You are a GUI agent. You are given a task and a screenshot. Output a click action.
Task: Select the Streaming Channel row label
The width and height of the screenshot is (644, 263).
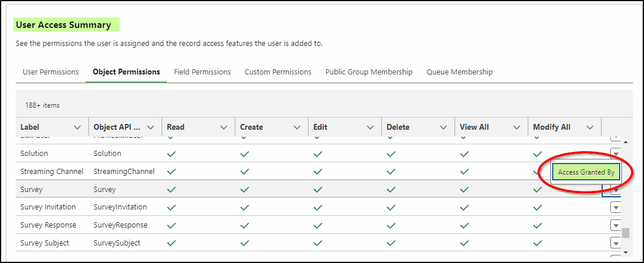click(52, 172)
